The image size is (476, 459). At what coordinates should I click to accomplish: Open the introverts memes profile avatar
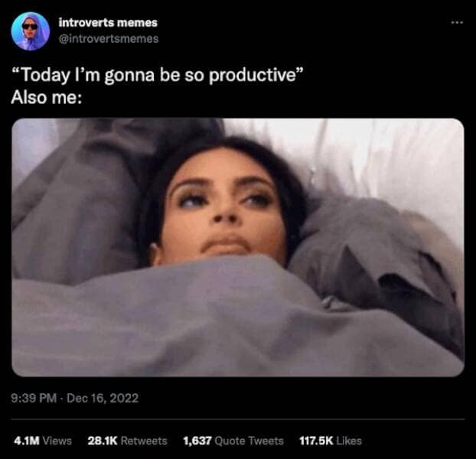coord(31,31)
